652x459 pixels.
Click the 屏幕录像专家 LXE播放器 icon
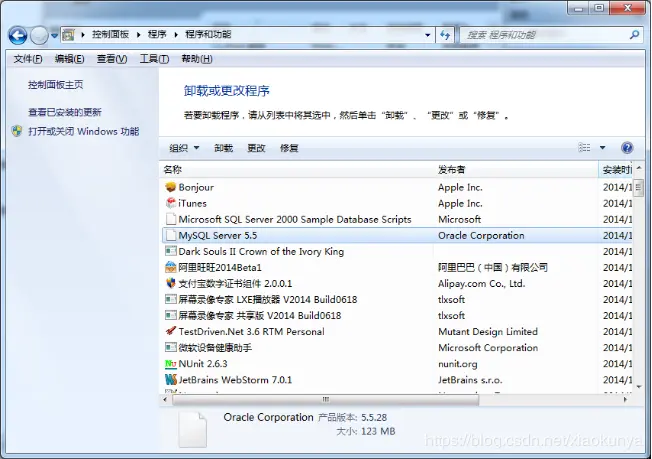click(170, 299)
